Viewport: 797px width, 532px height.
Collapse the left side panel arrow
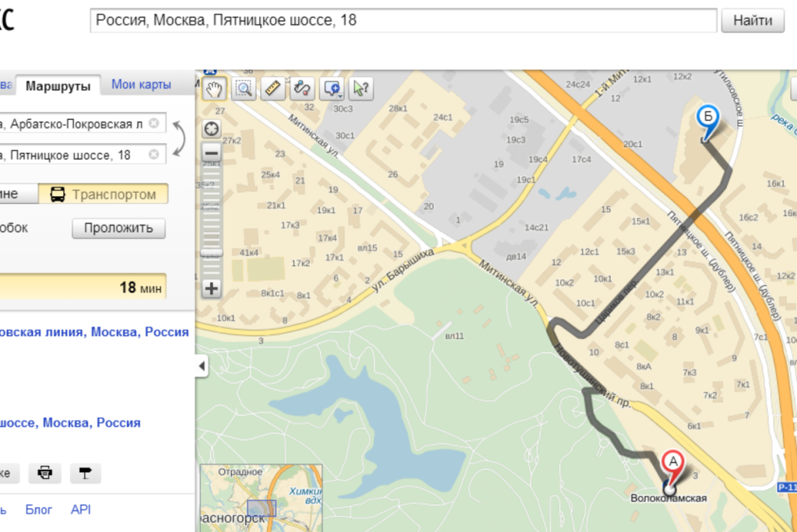202,366
